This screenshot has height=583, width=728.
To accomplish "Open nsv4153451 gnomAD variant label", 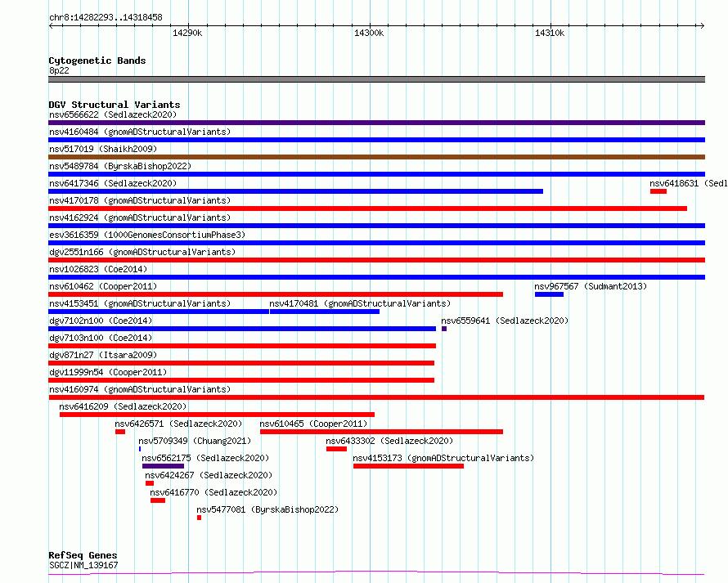I will [x=140, y=303].
